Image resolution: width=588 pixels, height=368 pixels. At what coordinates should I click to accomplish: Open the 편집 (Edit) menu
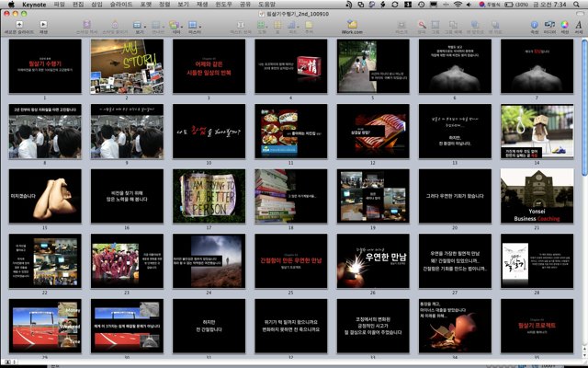[78, 5]
